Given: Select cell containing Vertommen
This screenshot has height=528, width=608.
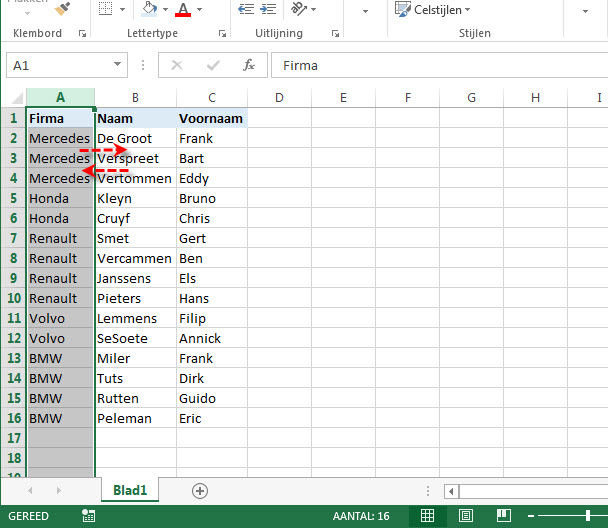Looking at the screenshot, I should pos(136,178).
